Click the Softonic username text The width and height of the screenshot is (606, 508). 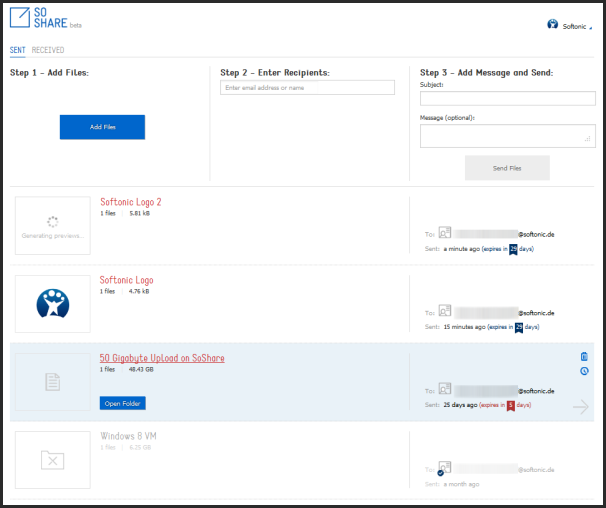574,26
